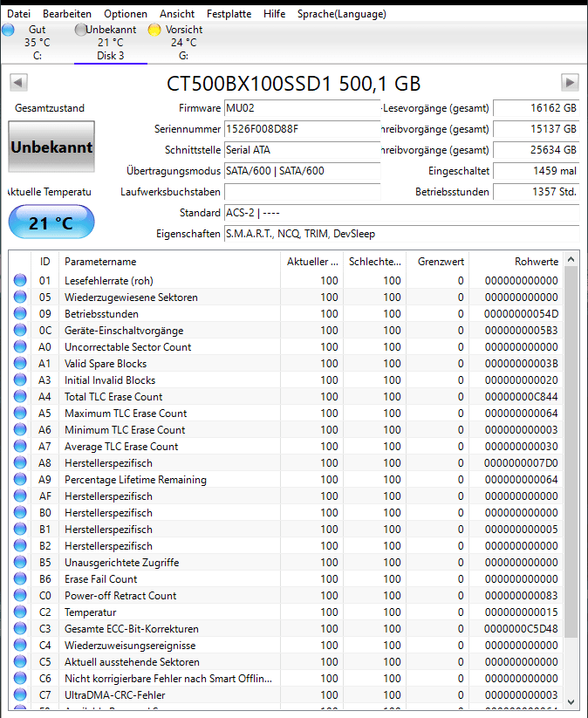588x718 pixels.
Task: Click the Betriebsstunden value 1357 Std.
Action: pos(537,192)
